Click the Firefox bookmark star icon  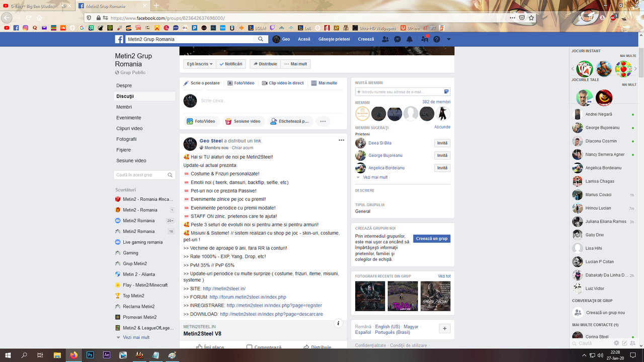click(531, 18)
